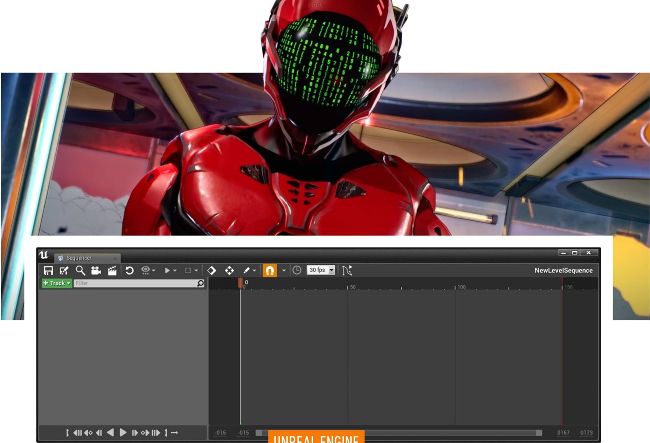Click the track Filter search field

135,283
